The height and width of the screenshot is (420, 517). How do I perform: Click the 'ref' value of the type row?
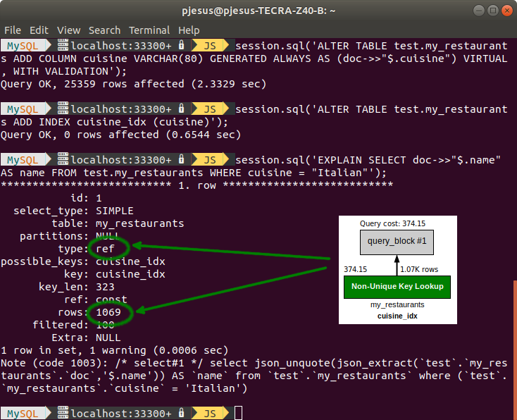click(x=105, y=249)
